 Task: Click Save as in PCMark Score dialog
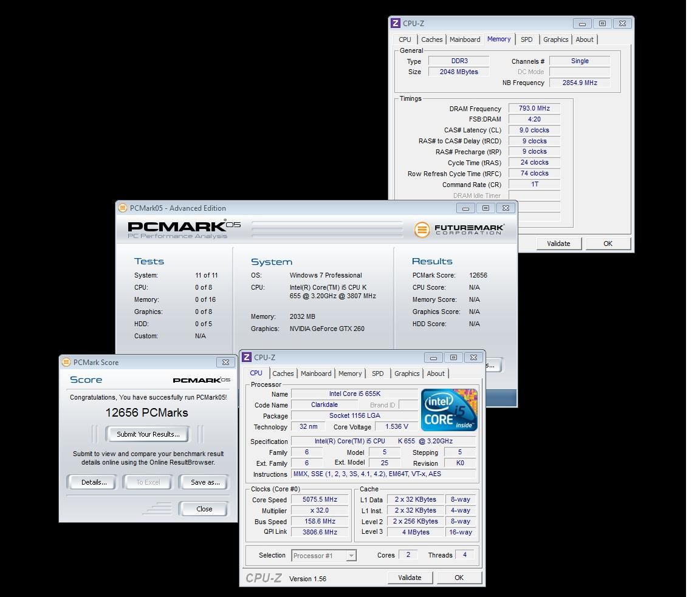[205, 482]
